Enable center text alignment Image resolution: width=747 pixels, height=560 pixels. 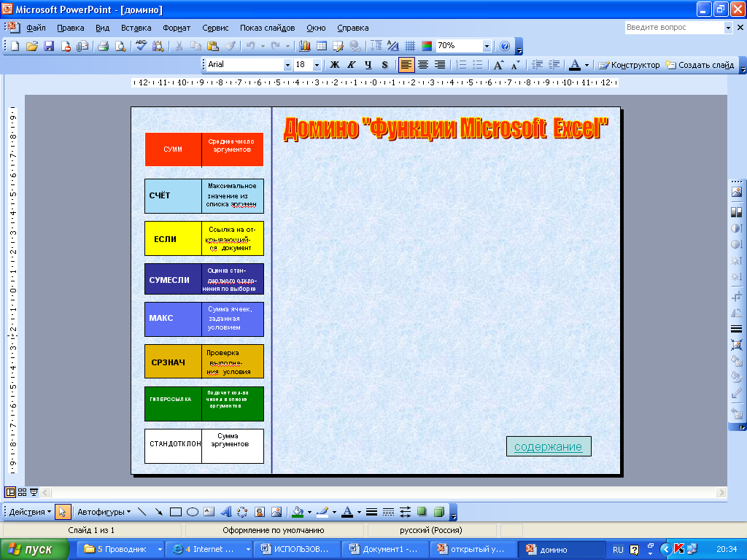click(x=423, y=65)
